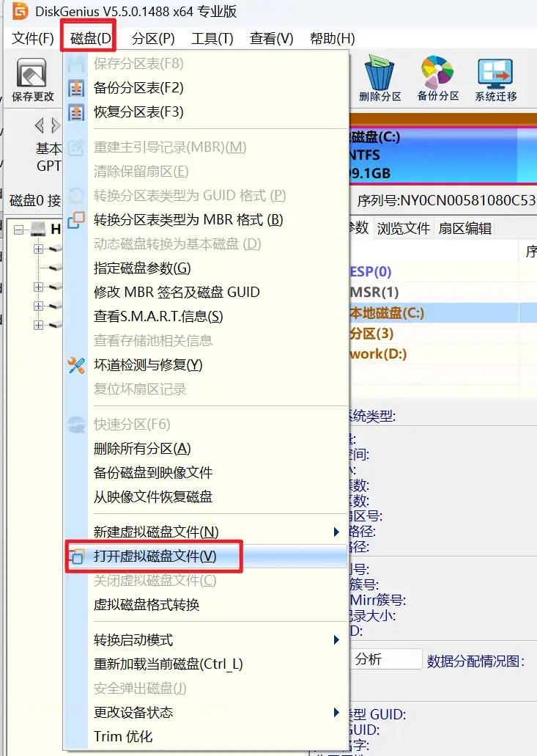Expand the 更改设备状态 submenu arrow
Image resolution: width=537 pixels, height=756 pixels.
coord(336,712)
